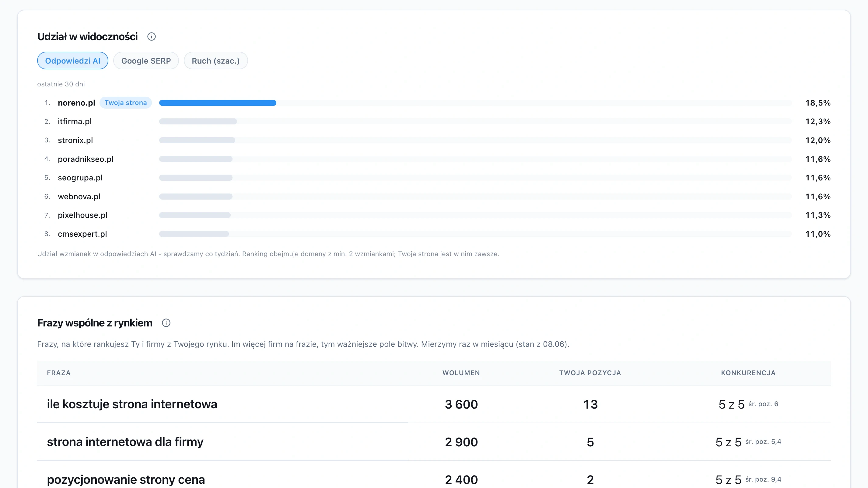Click the noreno.pl domain name
The height and width of the screenshot is (488, 868).
76,103
